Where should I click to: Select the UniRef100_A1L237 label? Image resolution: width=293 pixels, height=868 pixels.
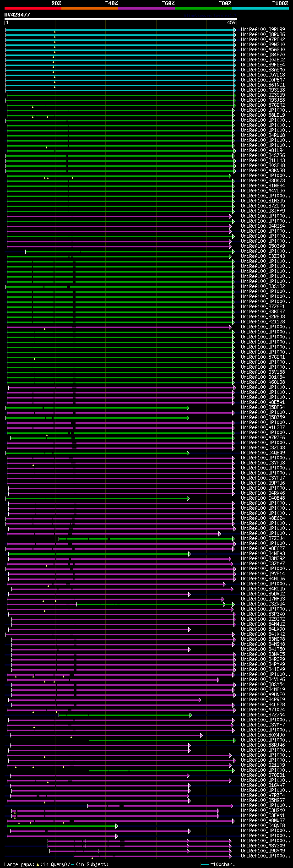263,428
